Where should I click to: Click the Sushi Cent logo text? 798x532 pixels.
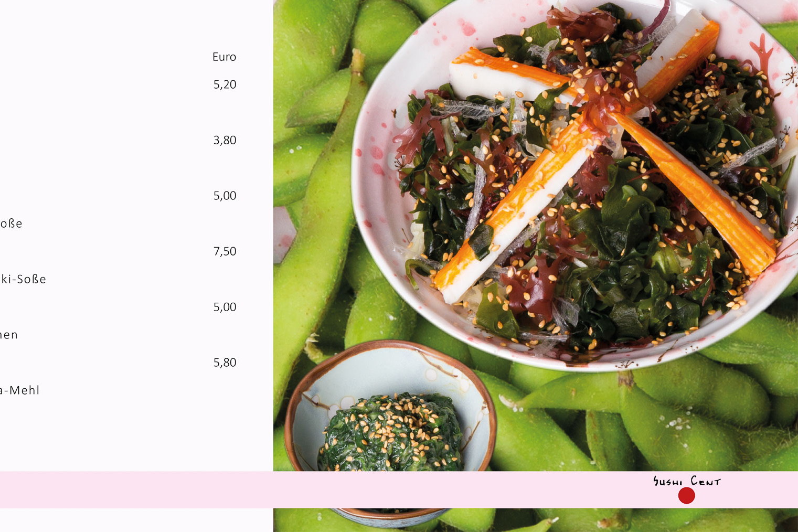pyautogui.click(x=687, y=481)
